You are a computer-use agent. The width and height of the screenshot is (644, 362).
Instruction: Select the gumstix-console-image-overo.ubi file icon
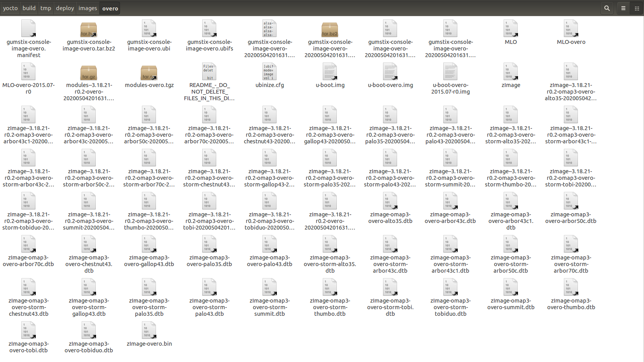(149, 29)
